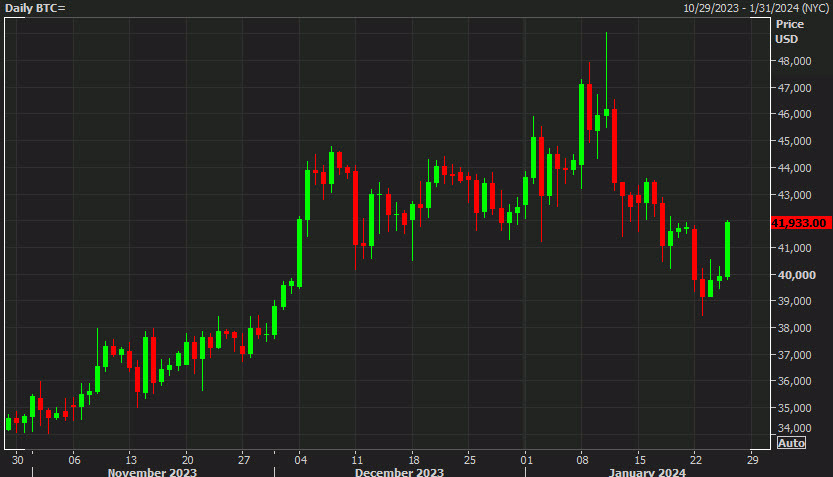
Task: Click the 29 date tick in January
Action: (x=752, y=460)
